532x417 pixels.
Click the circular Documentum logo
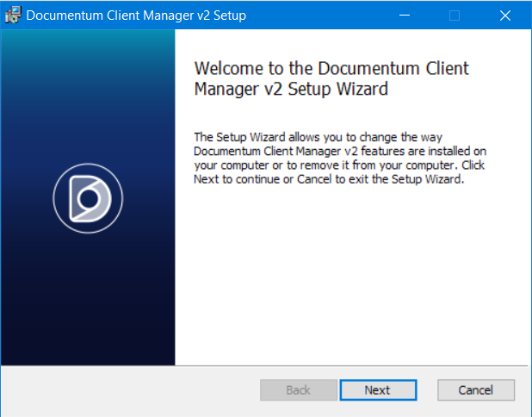(88, 199)
